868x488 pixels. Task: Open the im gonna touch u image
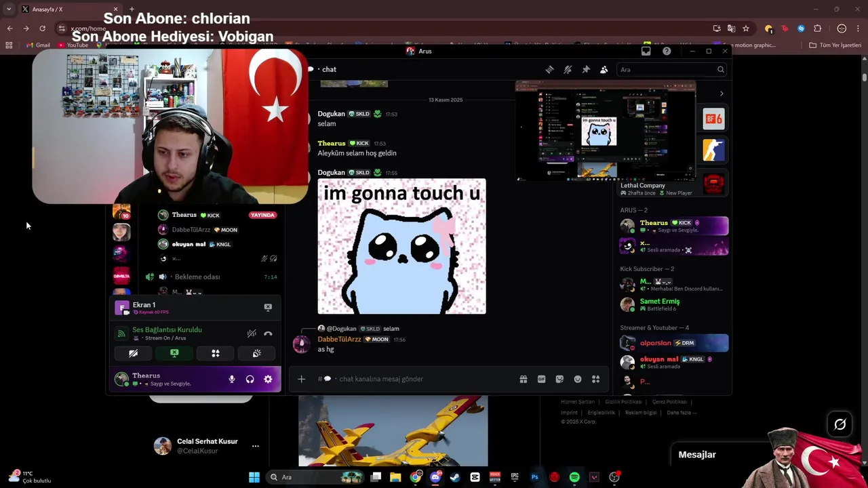(401, 246)
